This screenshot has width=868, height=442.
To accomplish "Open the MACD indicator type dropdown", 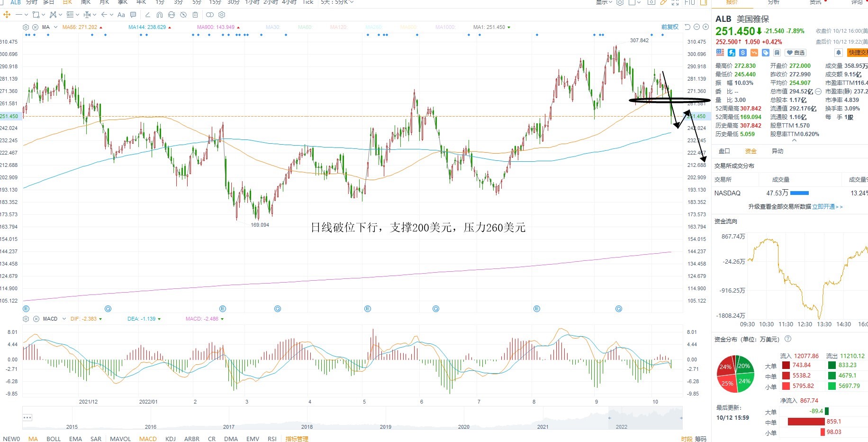I will click(64, 319).
